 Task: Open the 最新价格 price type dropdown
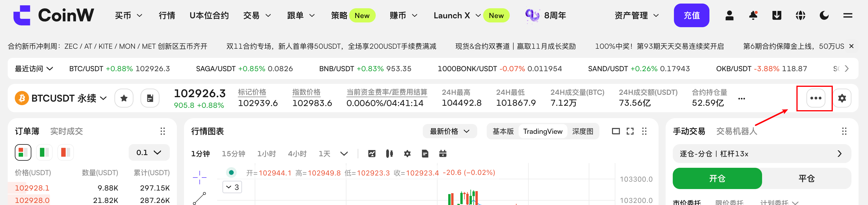(x=449, y=131)
